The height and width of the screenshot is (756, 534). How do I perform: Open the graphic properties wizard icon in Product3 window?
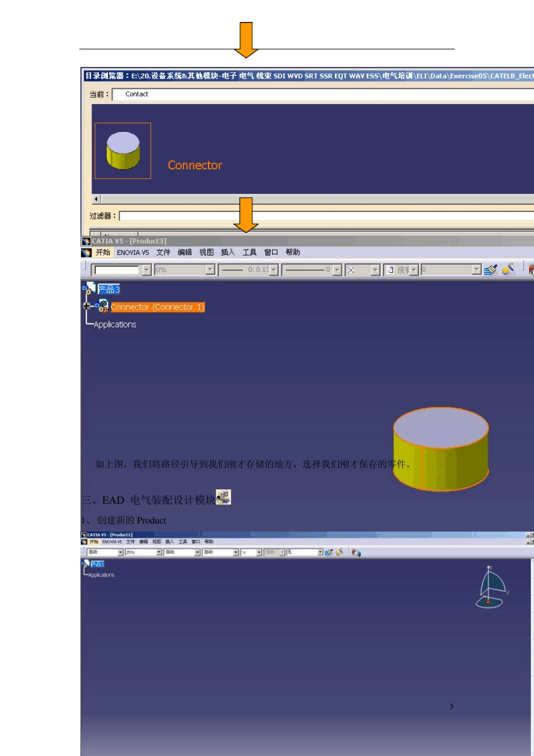pos(508,270)
